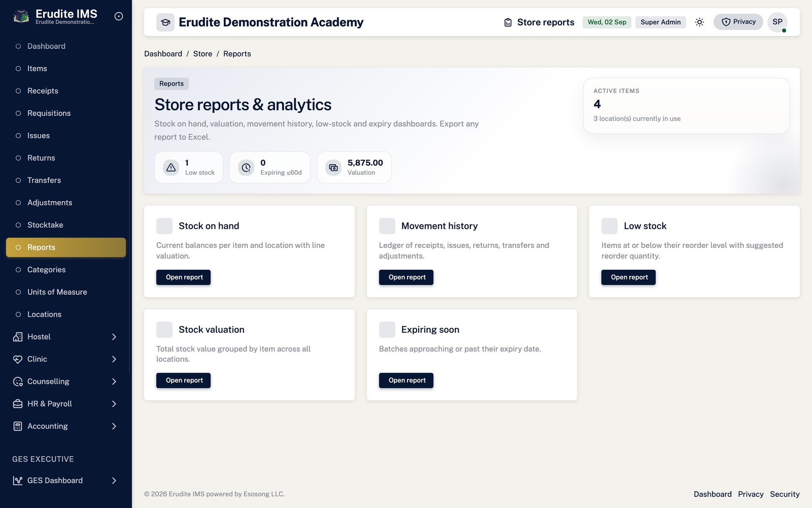Click the Active Items summary card
This screenshot has width=812, height=508.
pyautogui.click(x=686, y=106)
